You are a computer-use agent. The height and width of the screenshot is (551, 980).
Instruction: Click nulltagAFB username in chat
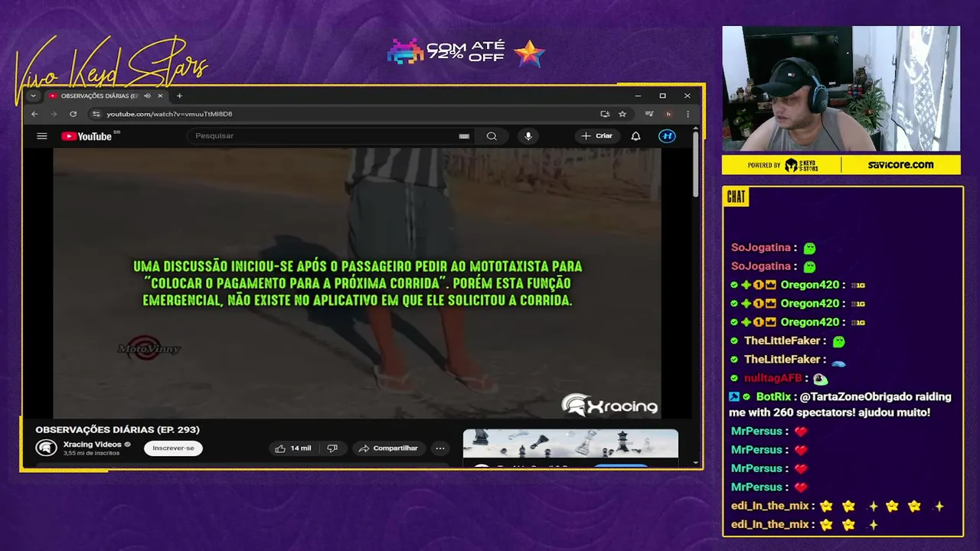click(773, 378)
